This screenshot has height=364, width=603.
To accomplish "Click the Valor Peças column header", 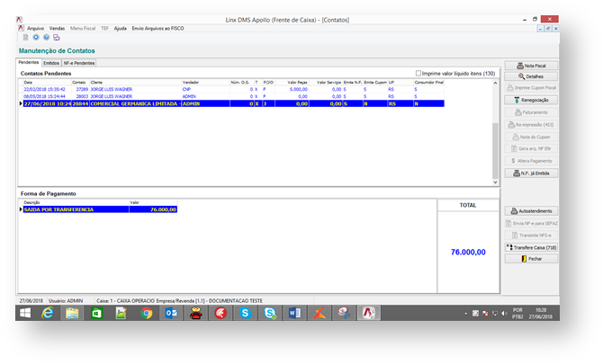I will (x=292, y=82).
